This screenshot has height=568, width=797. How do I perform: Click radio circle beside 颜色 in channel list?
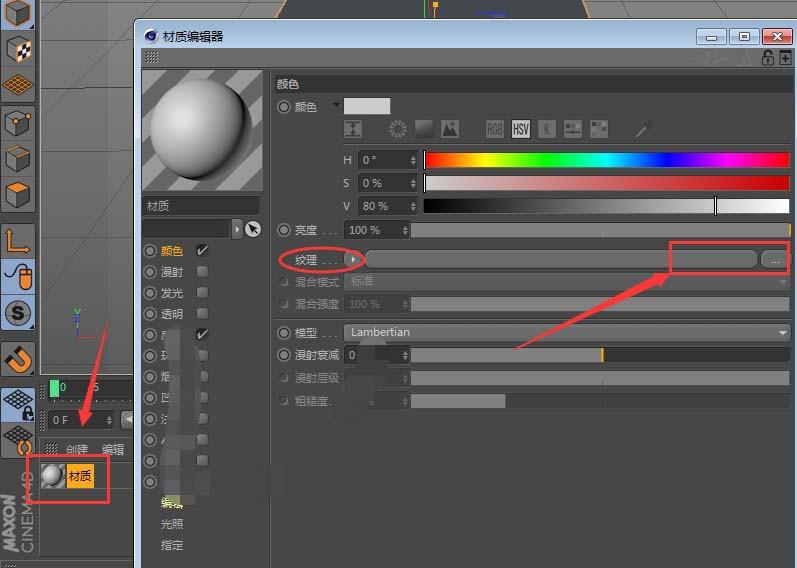pos(150,251)
